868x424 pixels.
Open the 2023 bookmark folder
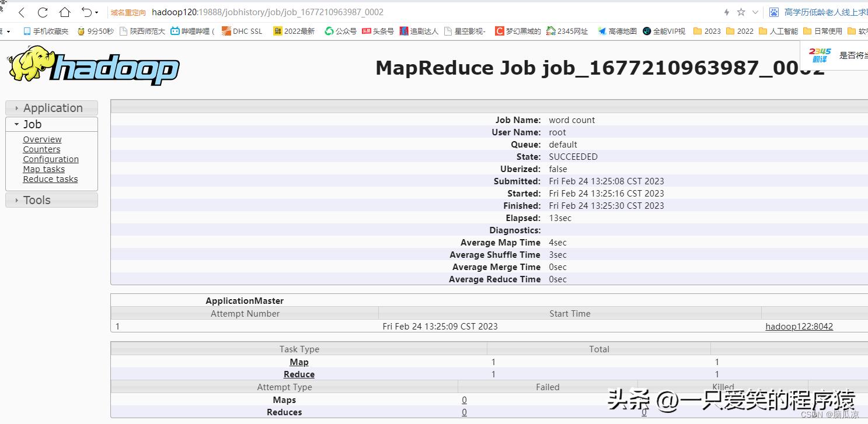click(x=707, y=31)
